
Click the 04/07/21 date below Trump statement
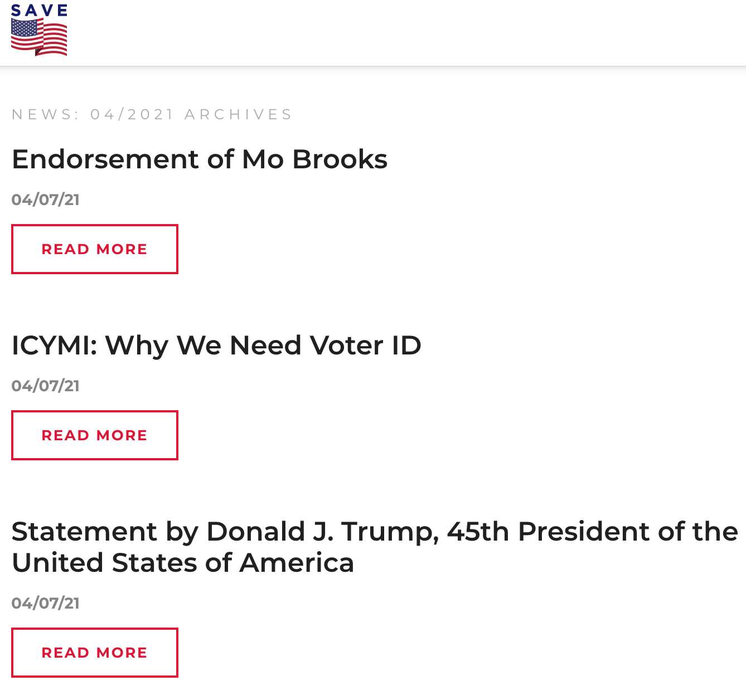pyautogui.click(x=46, y=603)
